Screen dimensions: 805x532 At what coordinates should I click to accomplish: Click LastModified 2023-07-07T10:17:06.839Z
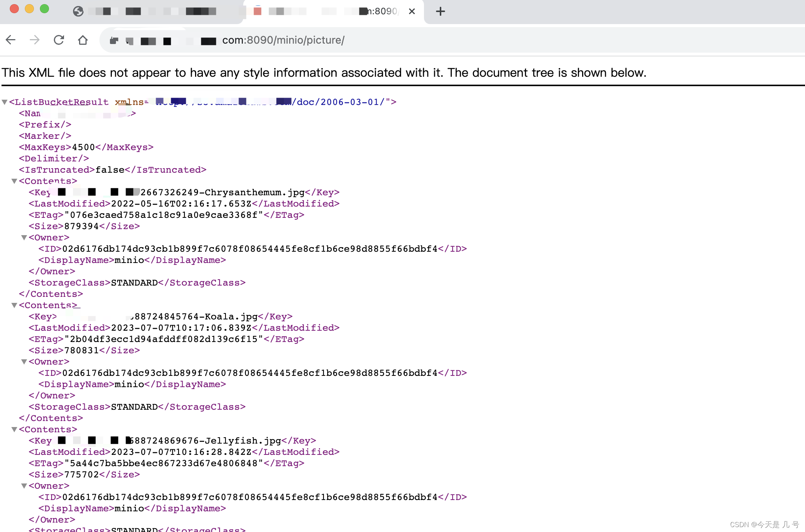[x=181, y=328]
